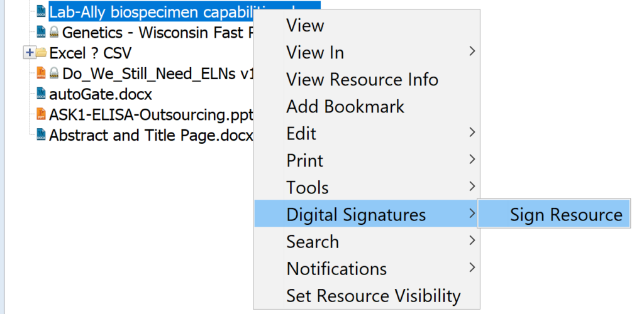Open the Tools submenu
The image size is (644, 314).
307,188
